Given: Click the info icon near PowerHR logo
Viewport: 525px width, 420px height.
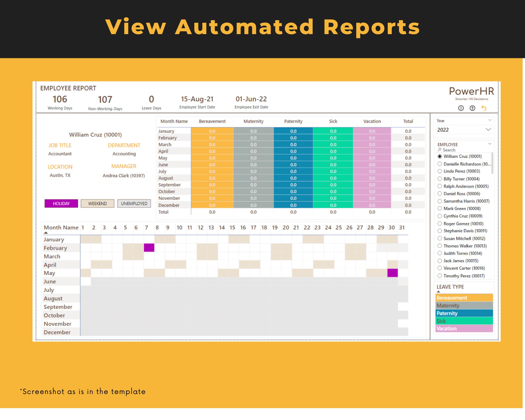Looking at the screenshot, I should [461, 108].
